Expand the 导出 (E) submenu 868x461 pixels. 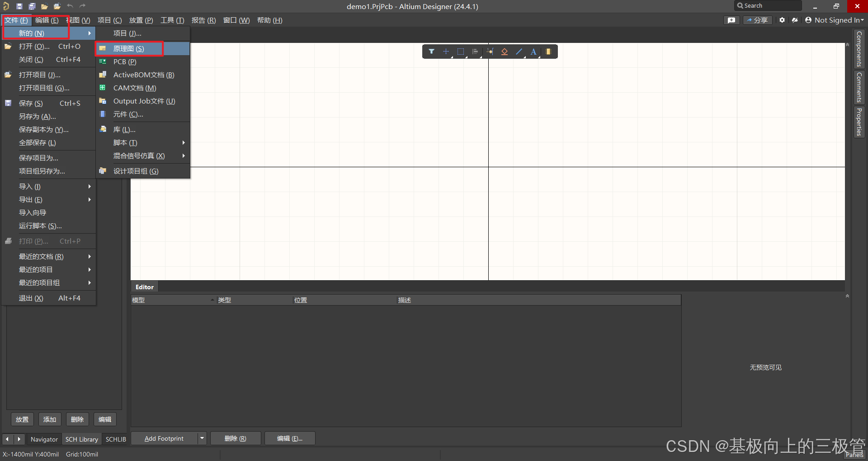(49, 200)
